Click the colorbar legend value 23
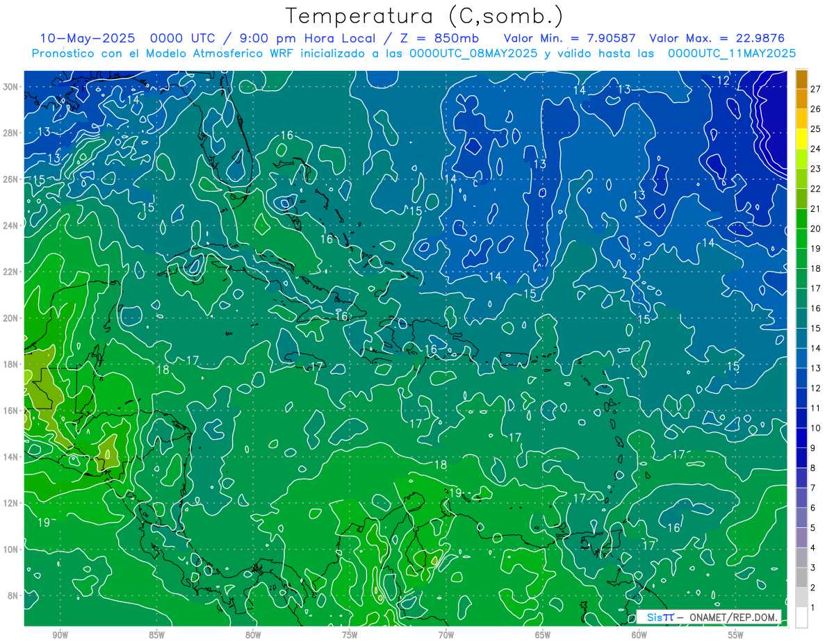Viewport: 834px width, 644px height. (x=816, y=169)
